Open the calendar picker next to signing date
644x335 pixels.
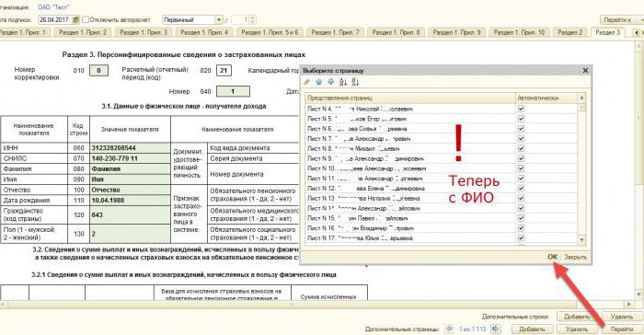pyautogui.click(x=75, y=19)
